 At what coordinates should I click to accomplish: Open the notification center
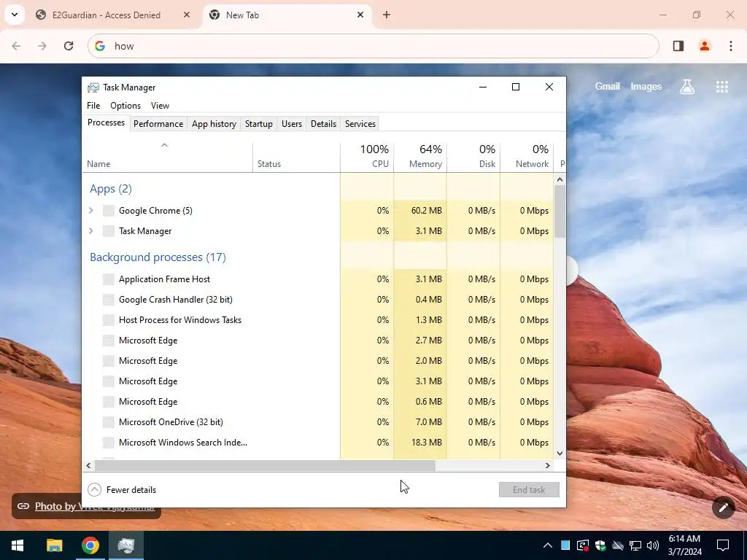click(x=723, y=545)
